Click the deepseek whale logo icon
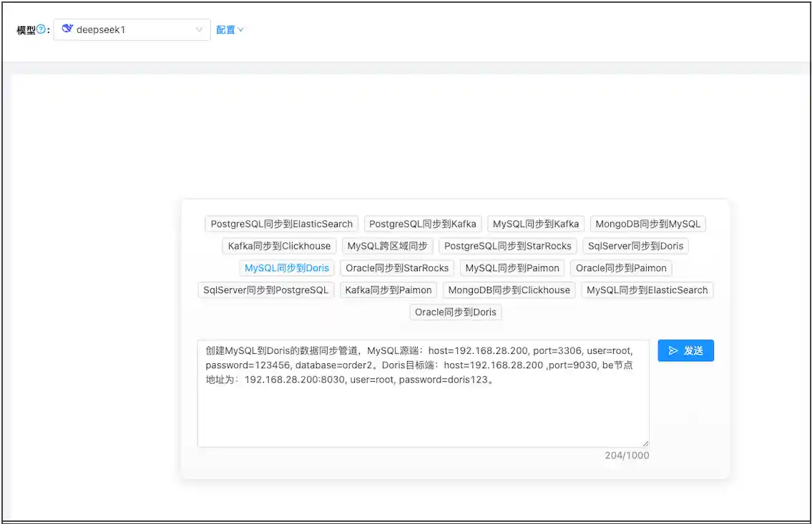 point(67,29)
